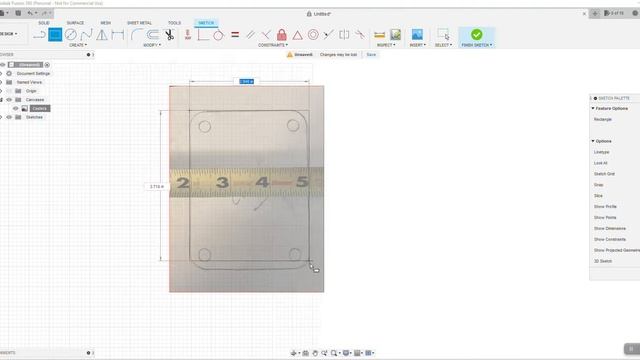Switch to the Solid tab
The width and height of the screenshot is (640, 360).
[44, 23]
